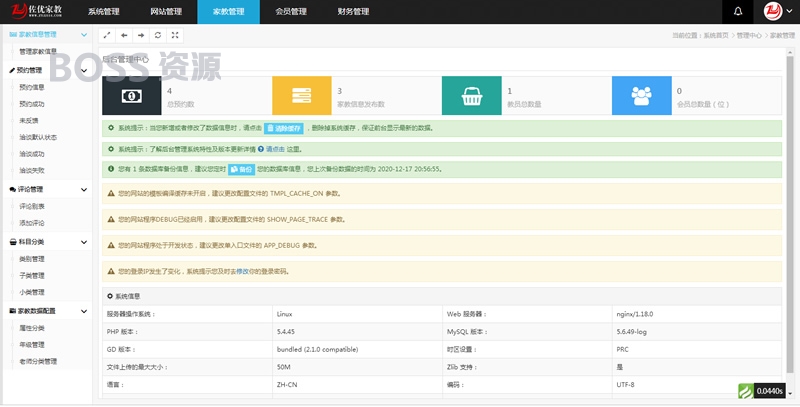Image resolution: width=800 pixels, height=407 pixels.
Task: Select the 家教管理 top menu
Action: pyautogui.click(x=228, y=12)
